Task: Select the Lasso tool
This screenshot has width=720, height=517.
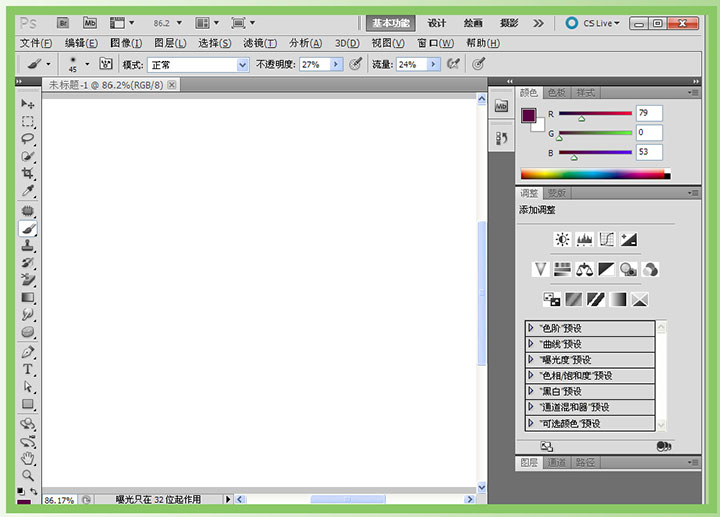Action: (28, 139)
